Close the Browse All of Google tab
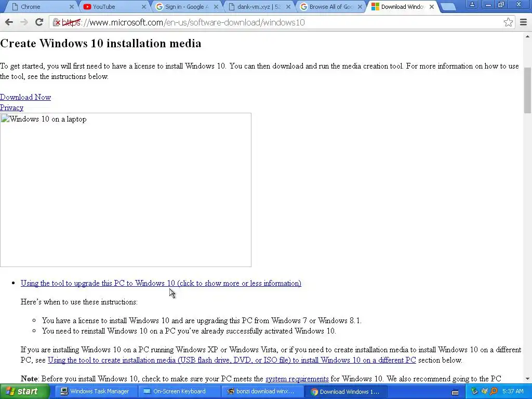This screenshot has width=532, height=399. coord(360,7)
